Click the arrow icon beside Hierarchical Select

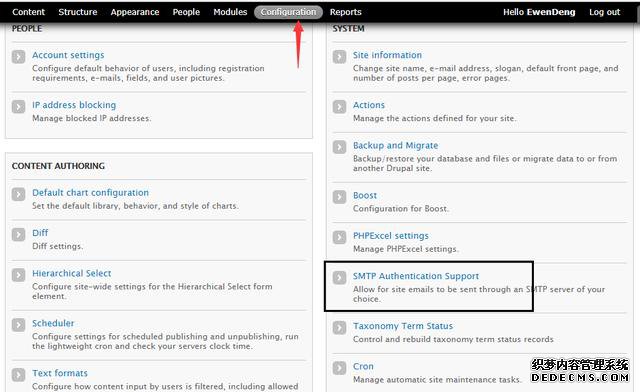18,275
